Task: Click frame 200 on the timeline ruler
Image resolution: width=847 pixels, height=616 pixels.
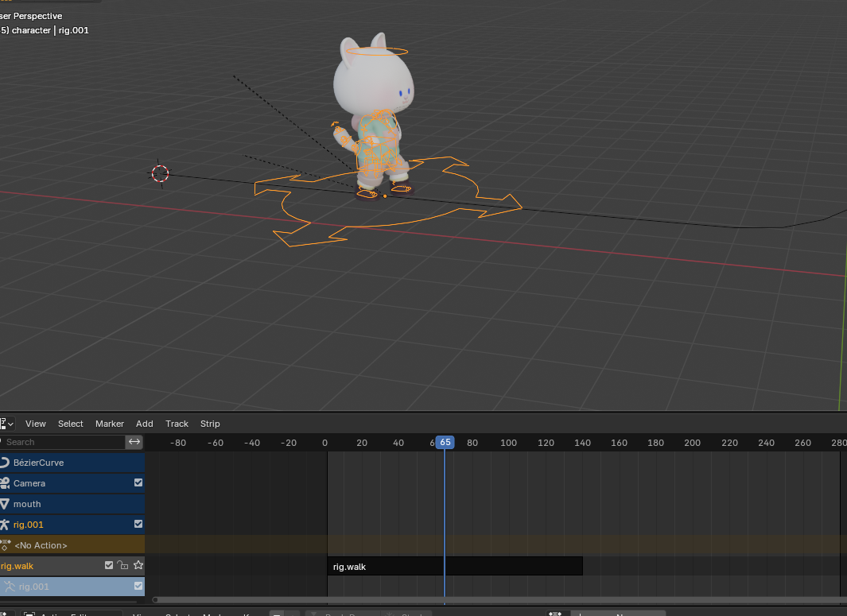Action: (693, 443)
